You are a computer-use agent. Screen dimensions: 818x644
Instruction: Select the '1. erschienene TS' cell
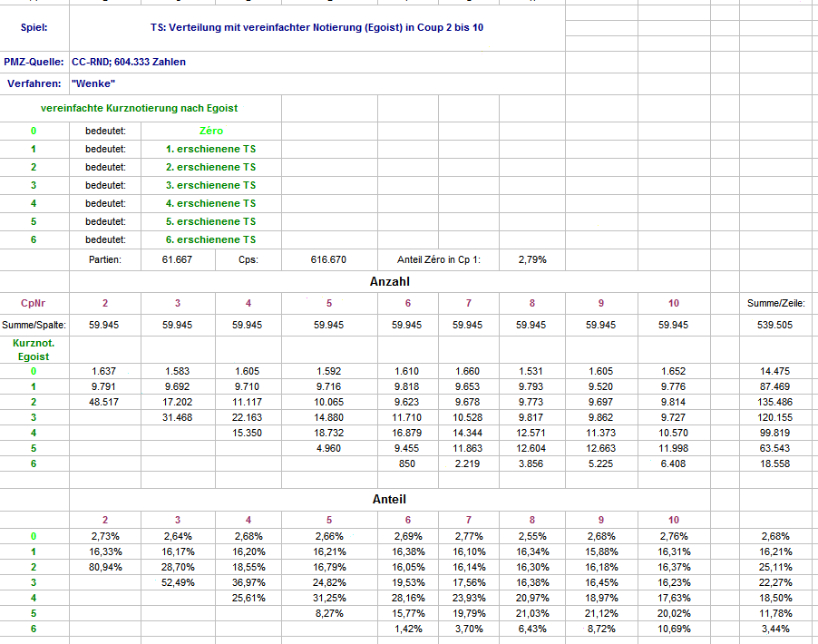point(210,150)
